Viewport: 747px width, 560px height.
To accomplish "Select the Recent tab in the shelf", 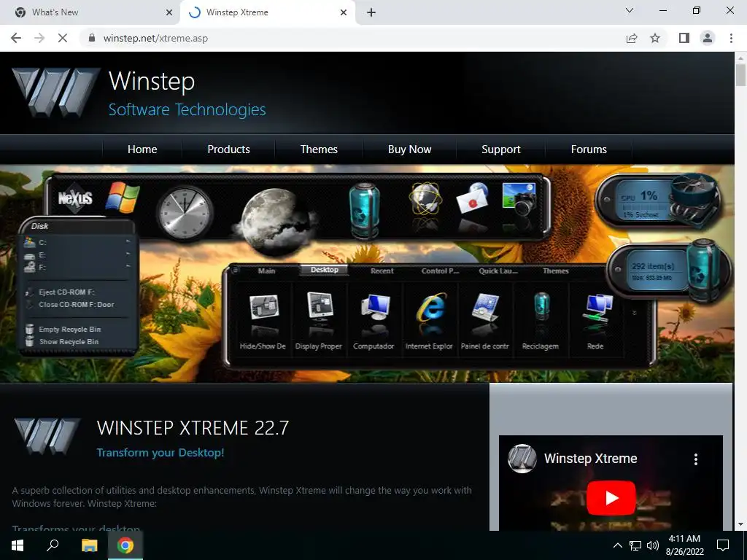I will coord(382,271).
